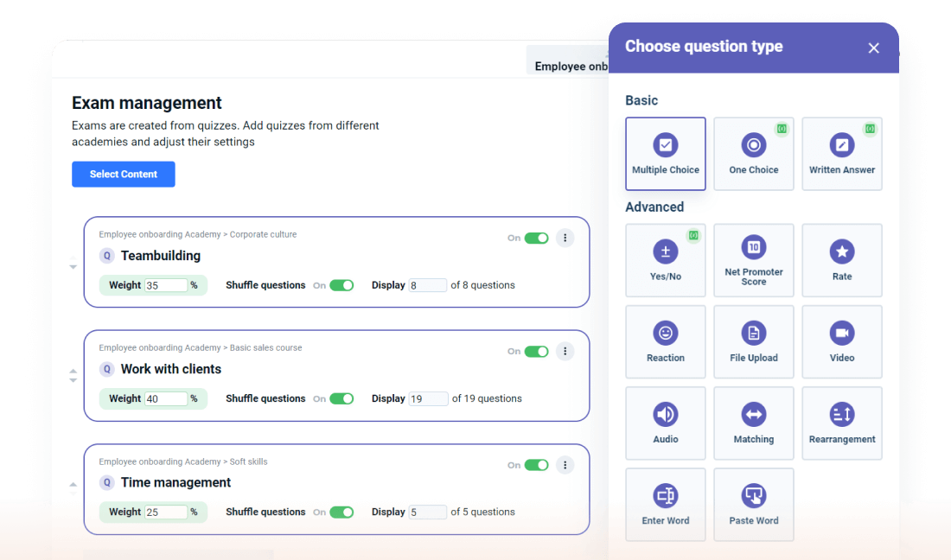The image size is (951, 560).
Task: Select the Audio question type
Action: point(665,423)
